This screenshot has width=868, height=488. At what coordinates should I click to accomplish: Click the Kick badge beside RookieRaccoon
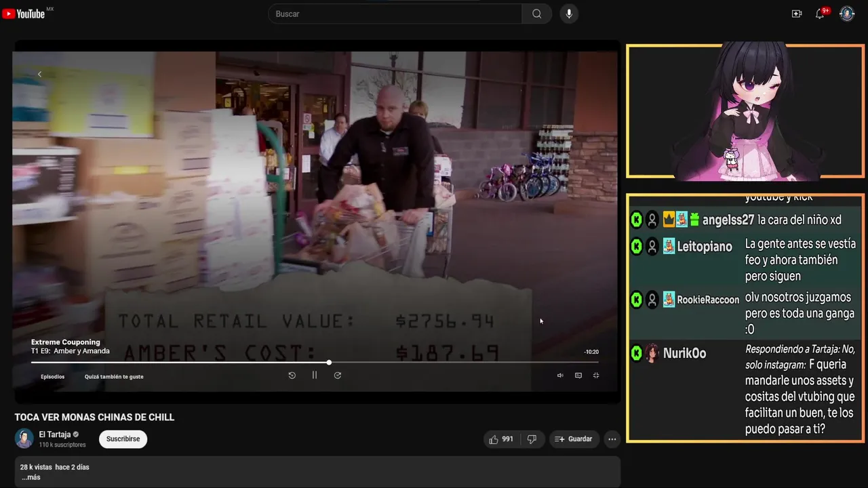(636, 300)
